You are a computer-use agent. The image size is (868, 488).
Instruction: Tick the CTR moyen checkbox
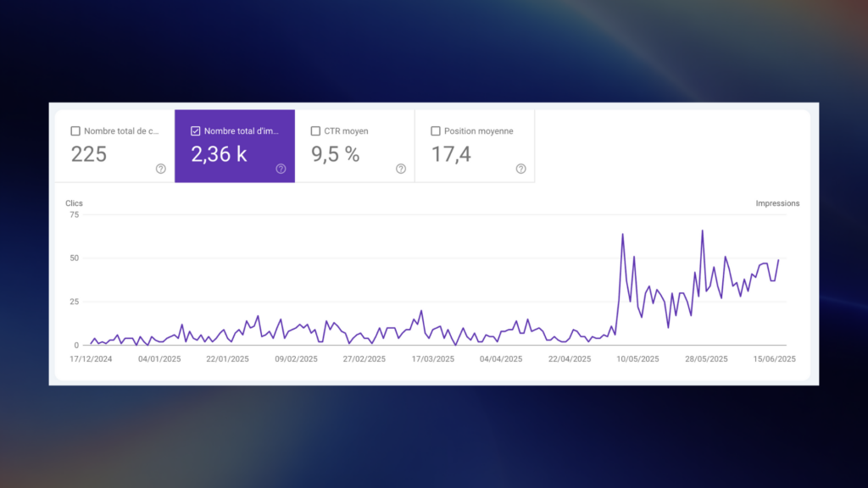(x=316, y=131)
